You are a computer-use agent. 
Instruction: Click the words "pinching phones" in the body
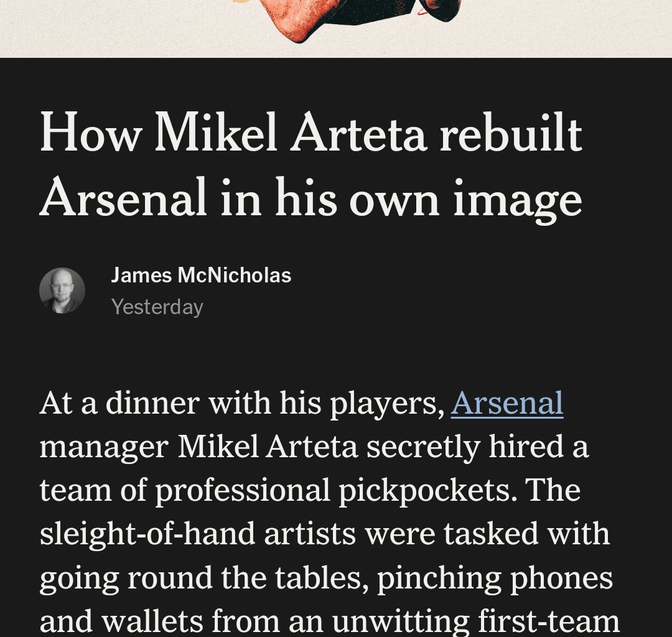click(495, 579)
